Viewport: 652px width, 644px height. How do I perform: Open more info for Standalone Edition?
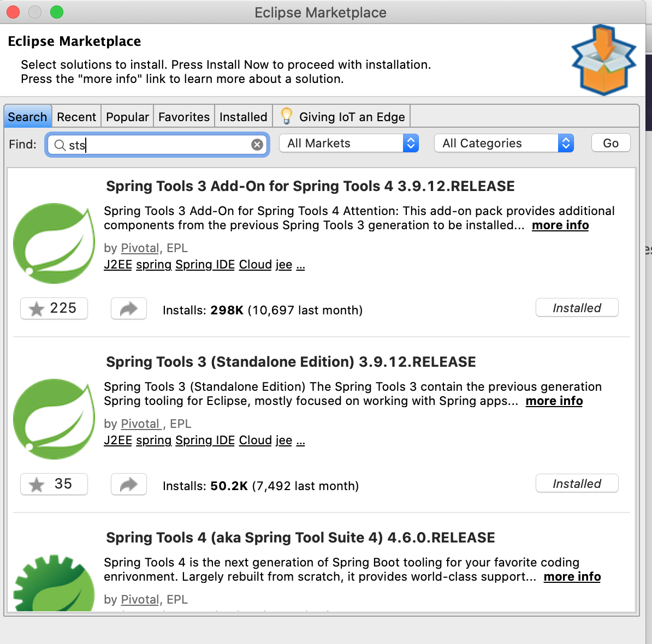554,401
